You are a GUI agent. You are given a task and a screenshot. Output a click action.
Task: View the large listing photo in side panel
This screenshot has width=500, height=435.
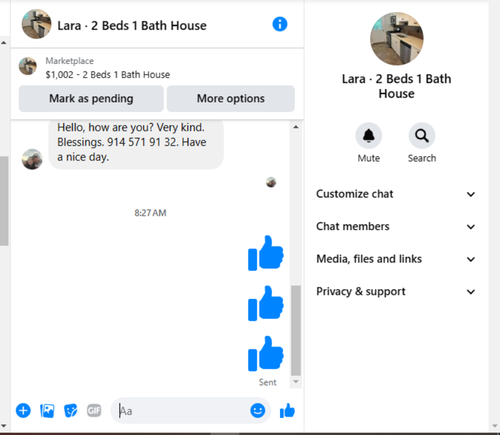pyautogui.click(x=397, y=39)
